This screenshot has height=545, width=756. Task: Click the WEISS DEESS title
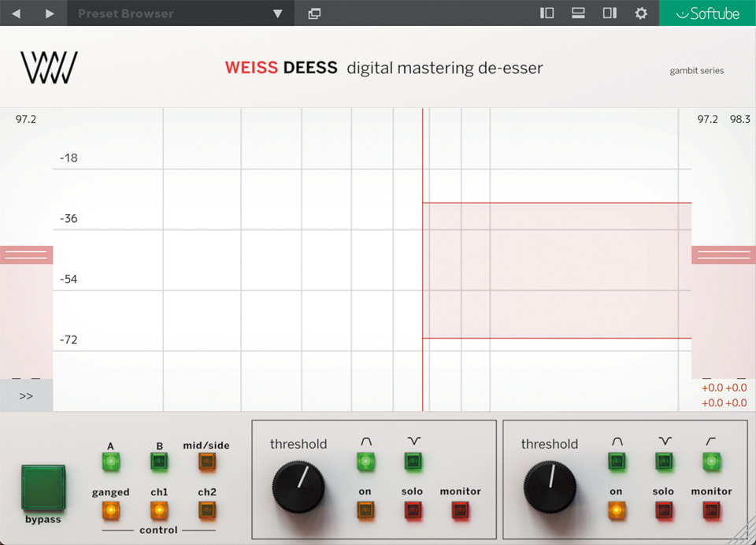[281, 68]
